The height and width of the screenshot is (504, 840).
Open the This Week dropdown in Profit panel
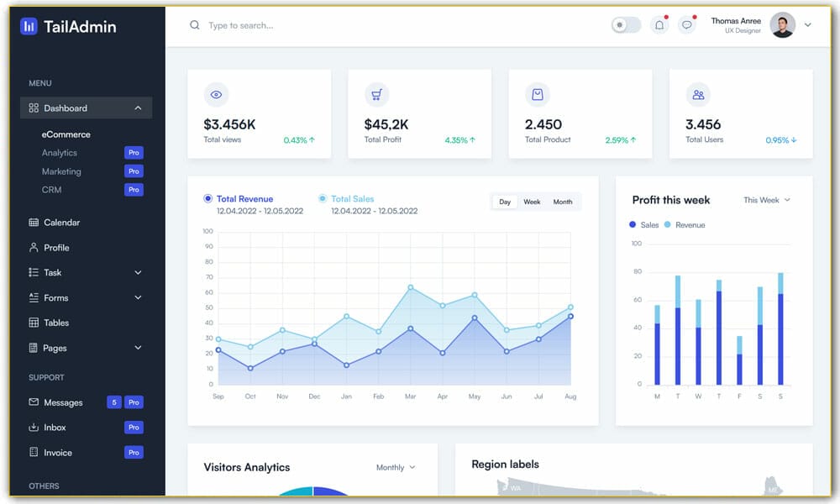click(766, 200)
